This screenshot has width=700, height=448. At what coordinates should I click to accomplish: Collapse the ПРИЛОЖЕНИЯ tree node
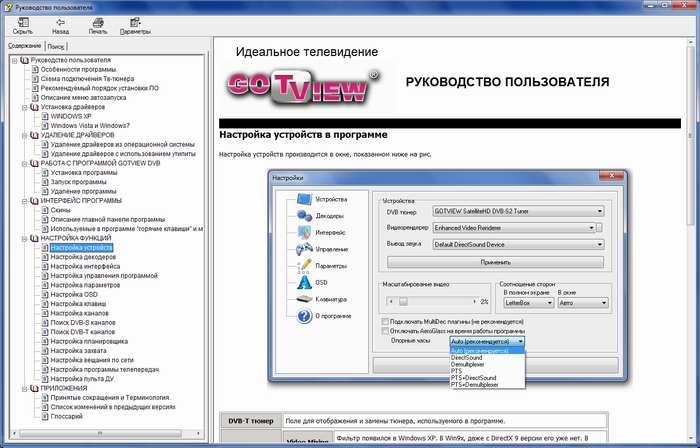pos(25,388)
